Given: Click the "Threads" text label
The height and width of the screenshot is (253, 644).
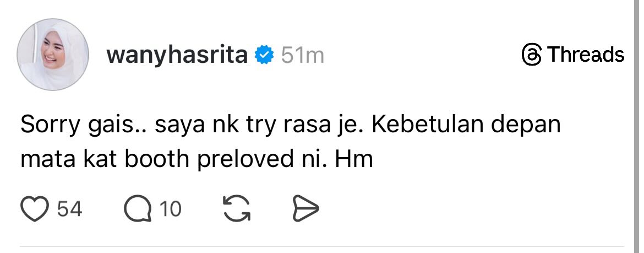Looking at the screenshot, I should (x=586, y=55).
